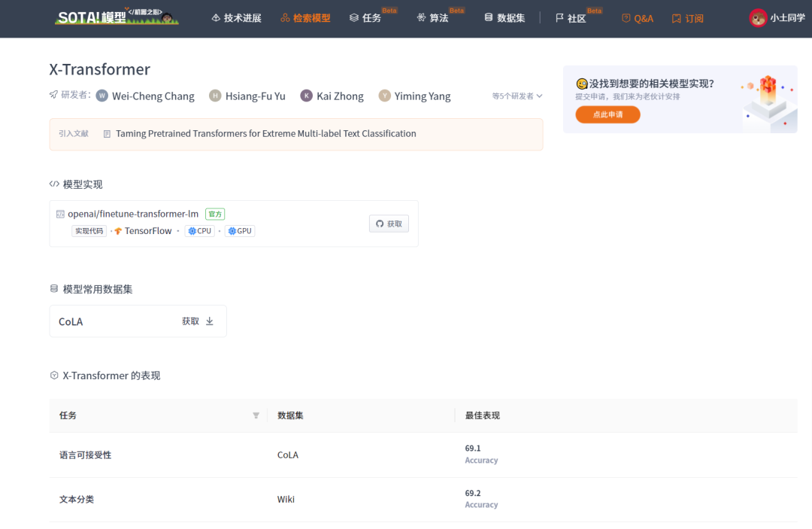Click the 模型实现 section heading

click(83, 184)
